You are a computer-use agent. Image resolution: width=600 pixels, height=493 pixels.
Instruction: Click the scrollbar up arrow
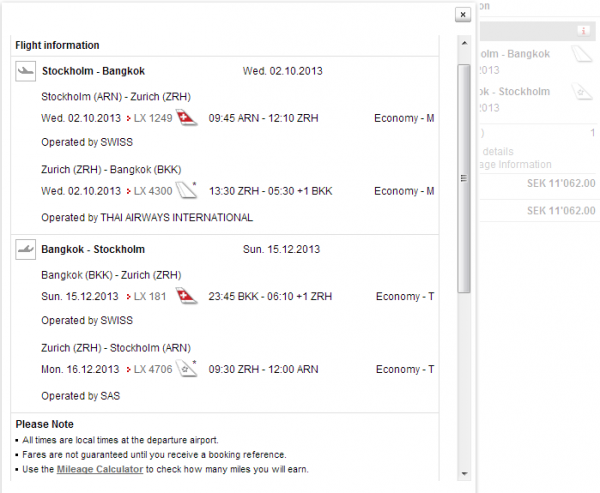(x=463, y=45)
